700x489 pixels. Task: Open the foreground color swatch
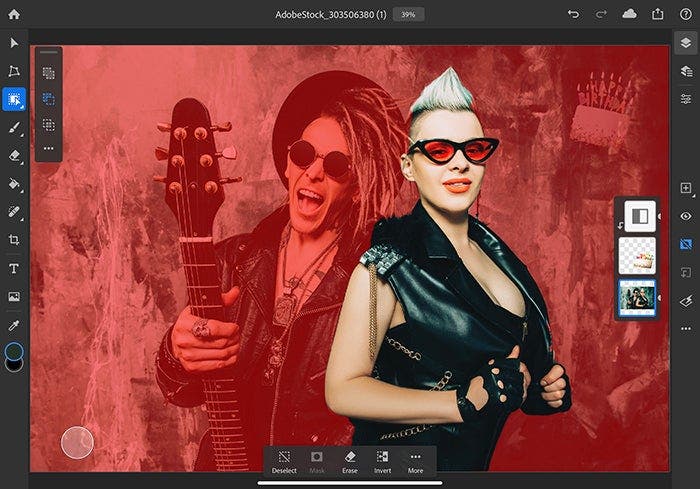pyautogui.click(x=14, y=351)
